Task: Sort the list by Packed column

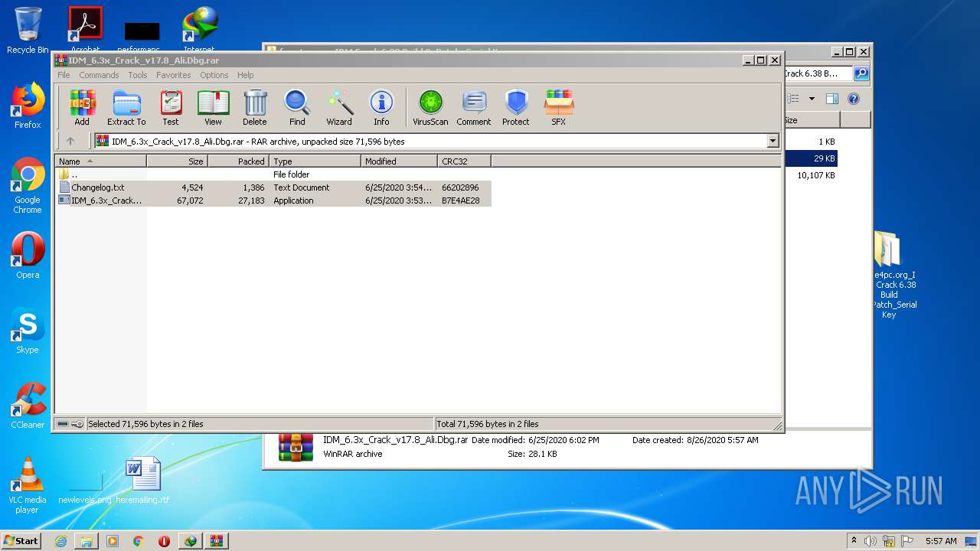Action: click(238, 161)
